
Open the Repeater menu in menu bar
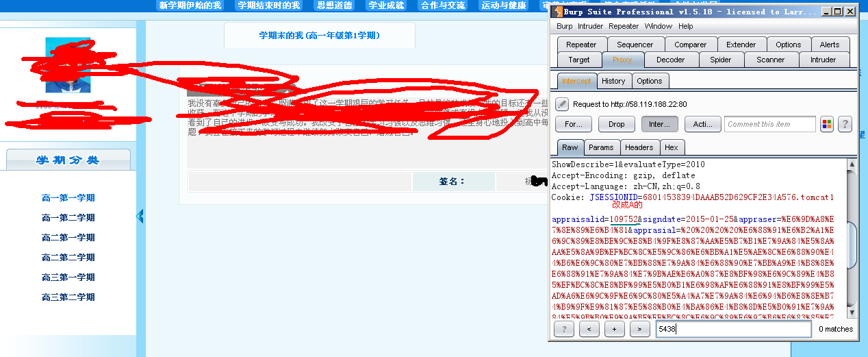[x=624, y=26]
